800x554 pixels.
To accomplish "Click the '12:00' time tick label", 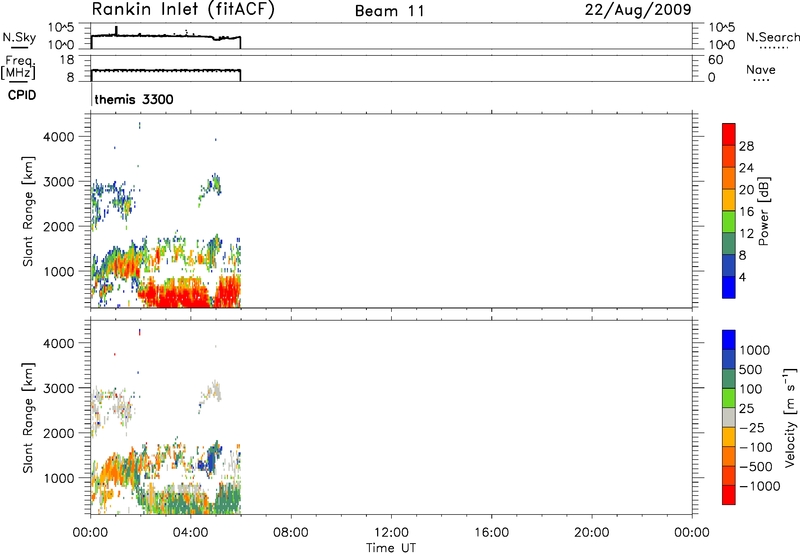I will click(391, 533).
